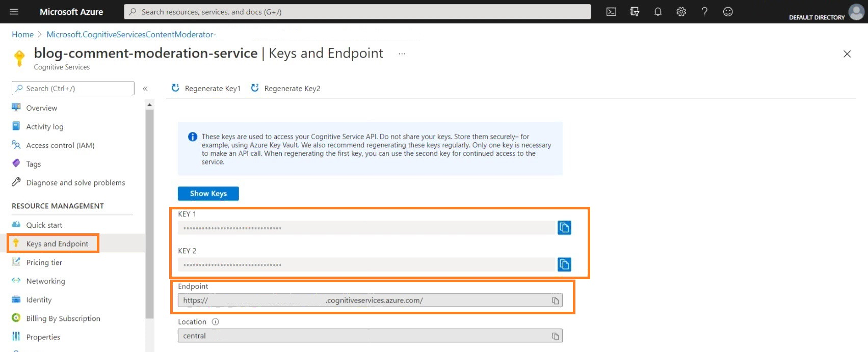Click the Activity log icon
The width and height of the screenshot is (868, 352).
[16, 126]
